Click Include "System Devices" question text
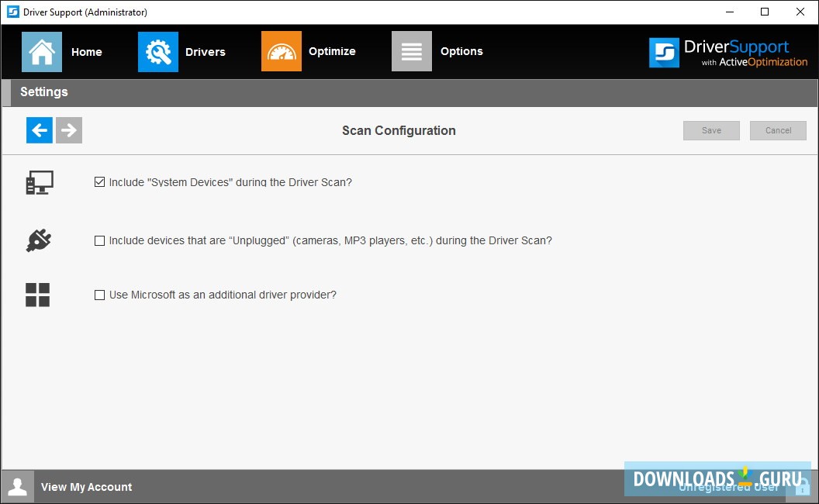The height and width of the screenshot is (504, 819). 230,182
